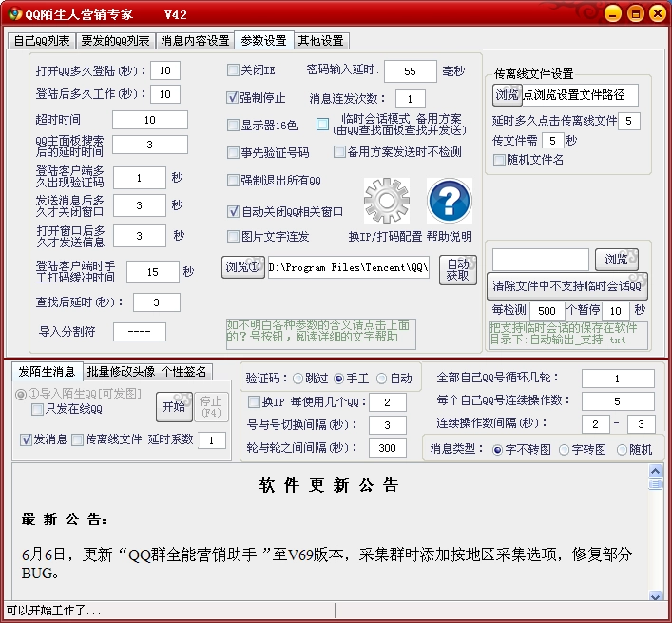Switch to 自己QQ列表 tab
The width and height of the screenshot is (672, 623).
(x=42, y=41)
